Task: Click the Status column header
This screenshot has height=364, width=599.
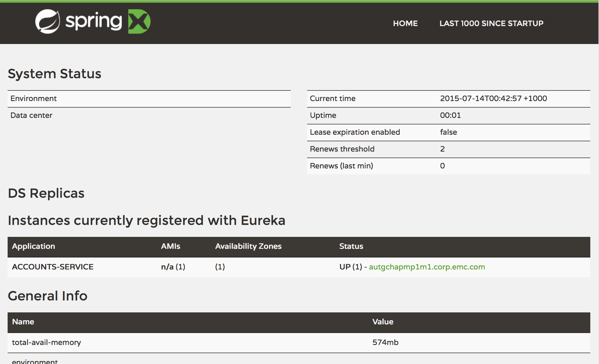Action: [x=351, y=246]
